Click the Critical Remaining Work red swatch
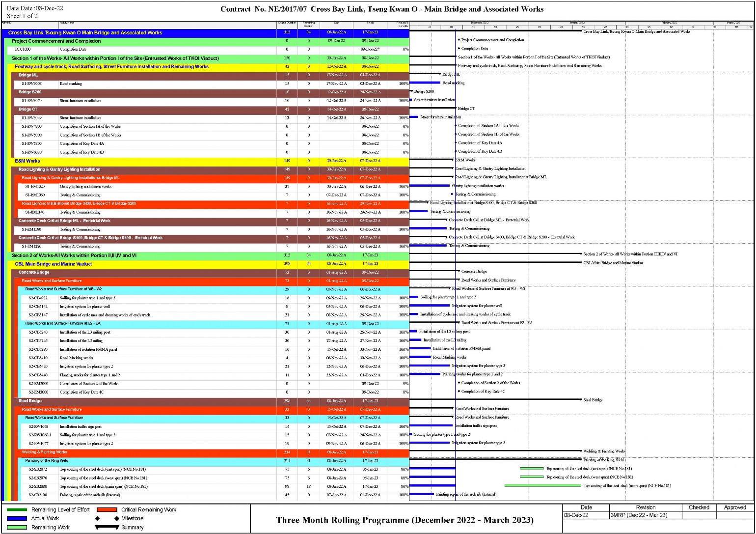Viewport: 756px width, 534px height. [107, 509]
